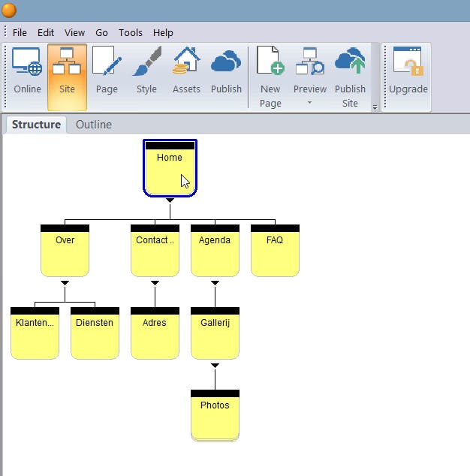Select the Agenda page node
470x476 pixels.
215,251
